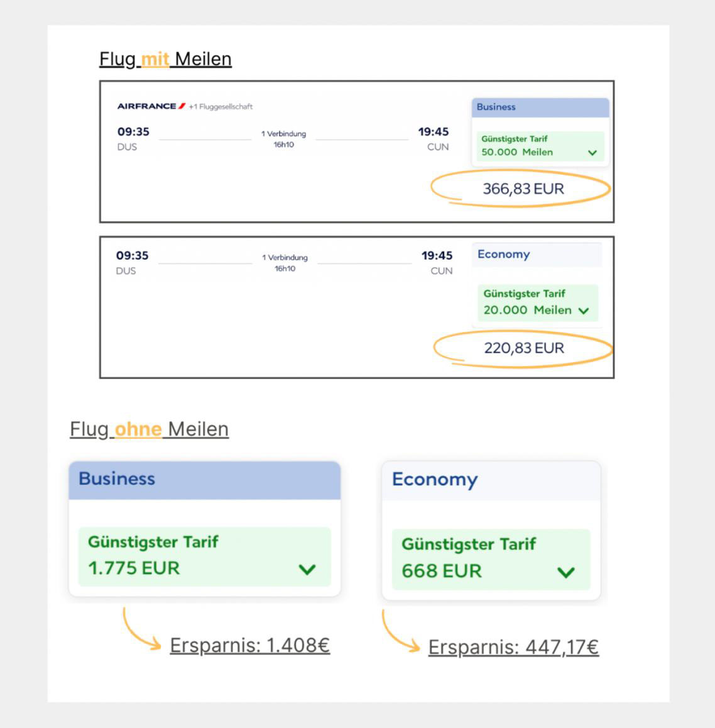Expand the 50.000 Meilen tariff chevron
715x728 pixels.
click(592, 152)
